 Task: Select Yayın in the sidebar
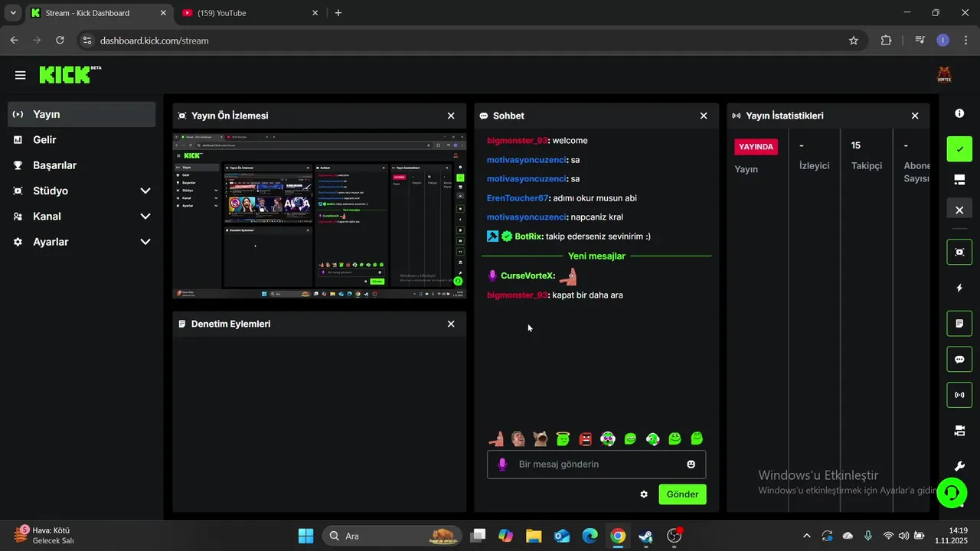(x=82, y=114)
